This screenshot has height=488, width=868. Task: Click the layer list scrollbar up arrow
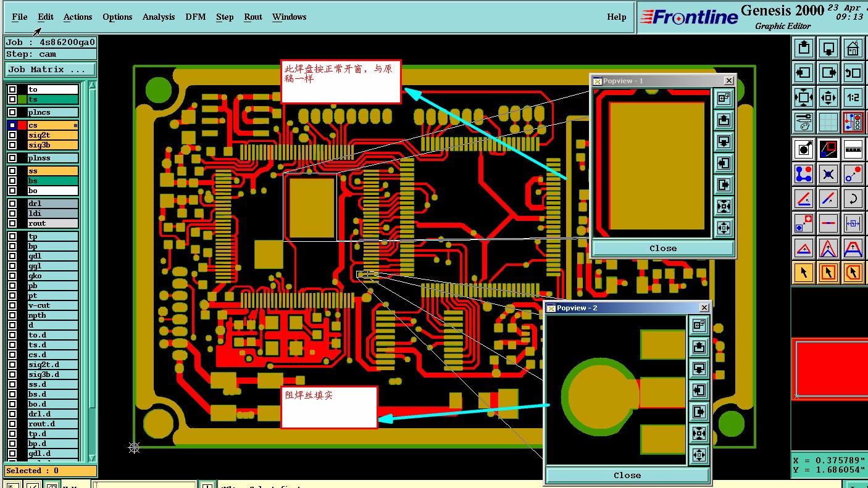[92, 85]
